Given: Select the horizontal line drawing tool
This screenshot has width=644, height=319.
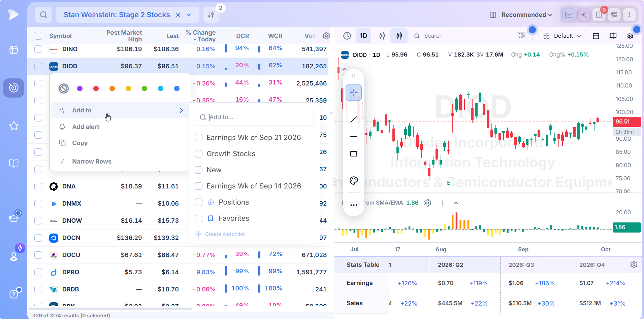Looking at the screenshot, I should [x=354, y=137].
